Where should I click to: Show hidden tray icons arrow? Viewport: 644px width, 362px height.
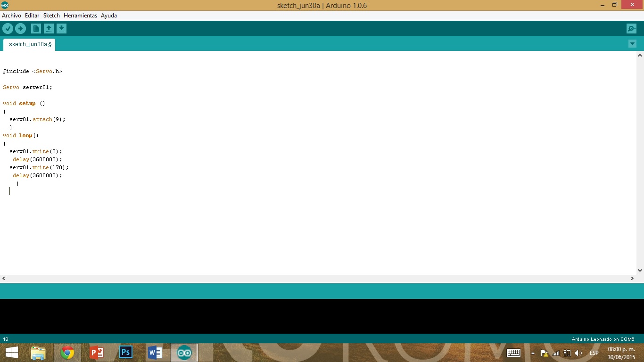click(533, 353)
